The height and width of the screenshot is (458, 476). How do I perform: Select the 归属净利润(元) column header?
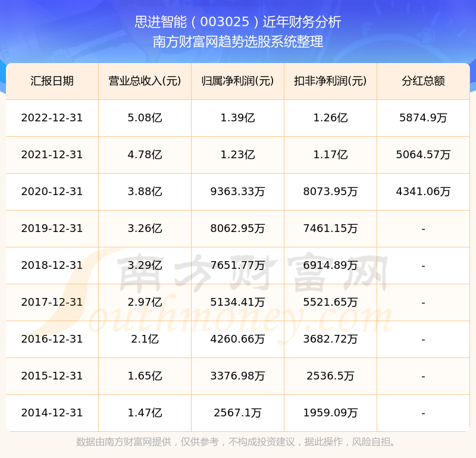(x=237, y=81)
